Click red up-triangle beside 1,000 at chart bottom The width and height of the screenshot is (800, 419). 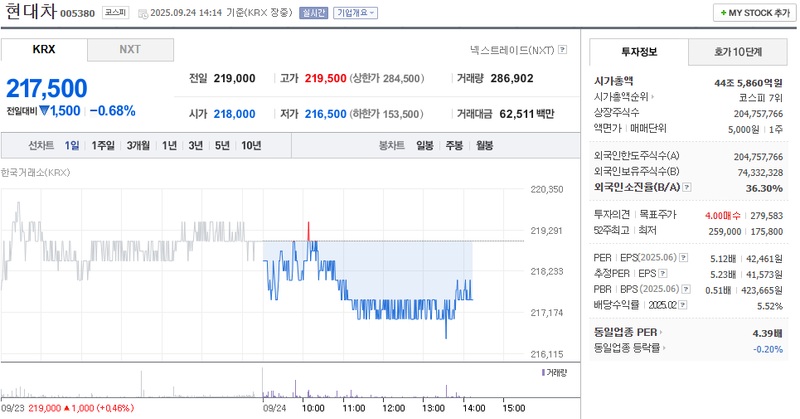coord(66,408)
